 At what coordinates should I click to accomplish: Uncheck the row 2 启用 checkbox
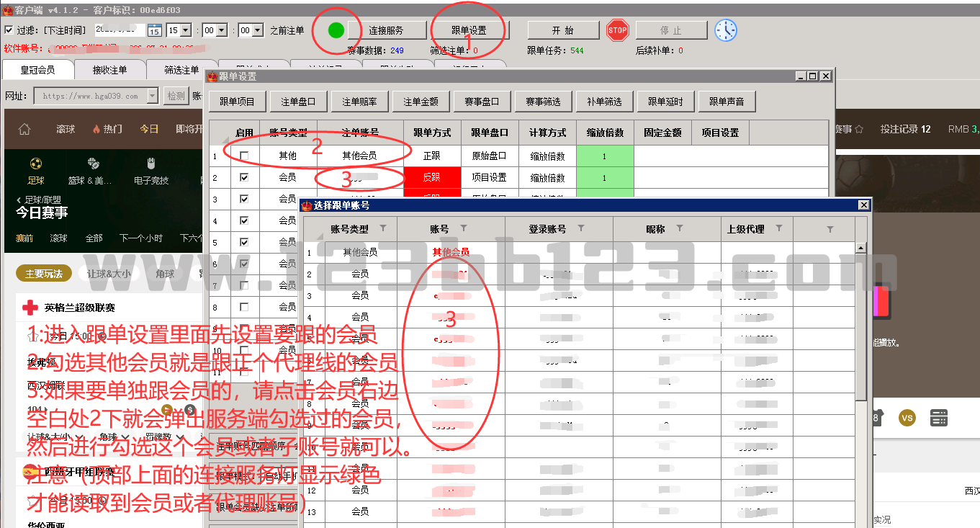click(x=245, y=177)
